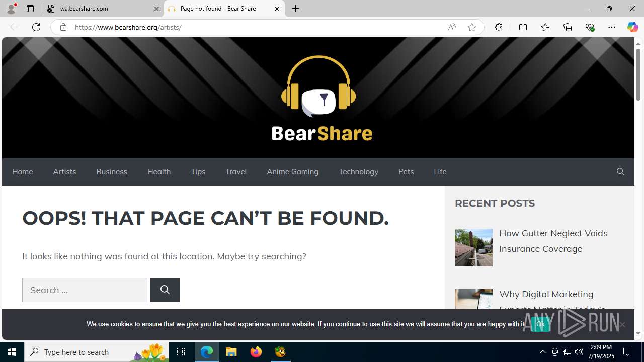Open File Explorer from the taskbar

(x=231, y=352)
